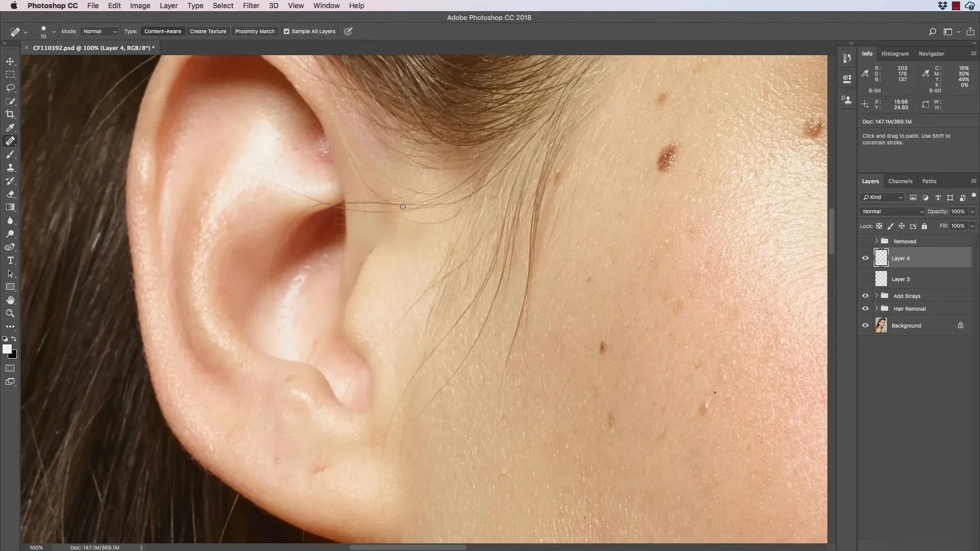Click the lock all layers icon
This screenshot has height=551, width=980.
tap(924, 226)
